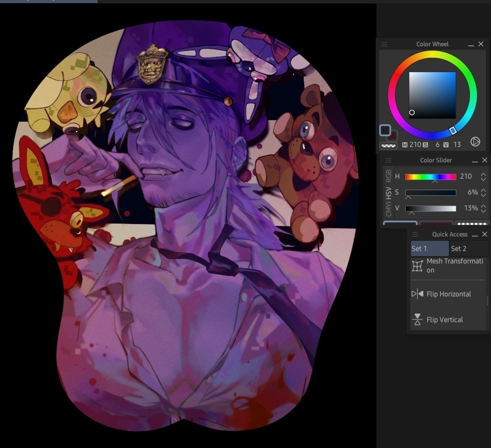
Task: Select sub color box in Color Slider
Action: point(436,223)
